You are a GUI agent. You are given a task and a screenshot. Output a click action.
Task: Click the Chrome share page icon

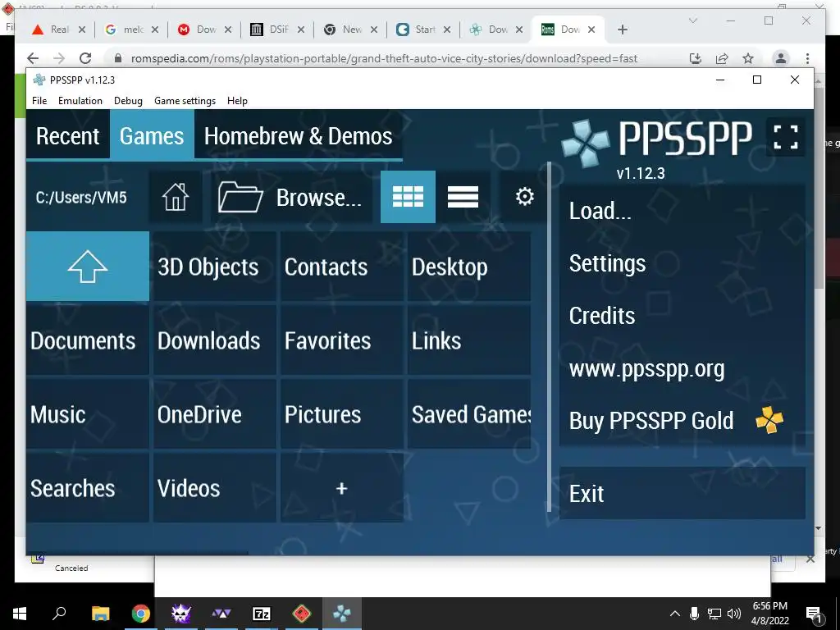(722, 58)
